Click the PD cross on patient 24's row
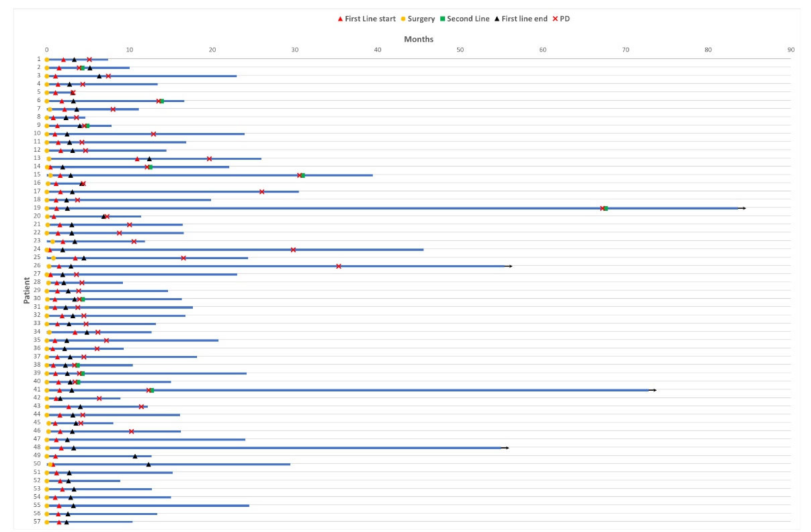 (x=293, y=249)
